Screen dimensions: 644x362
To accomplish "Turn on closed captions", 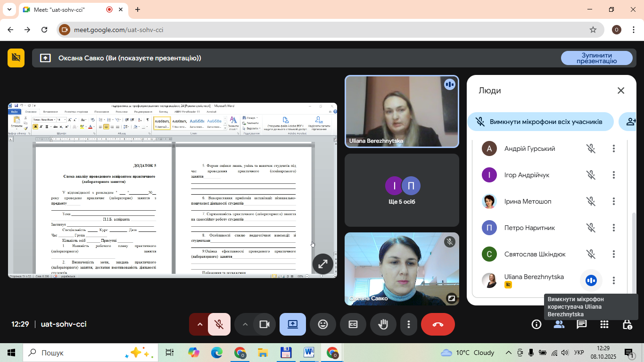I will pyautogui.click(x=353, y=324).
